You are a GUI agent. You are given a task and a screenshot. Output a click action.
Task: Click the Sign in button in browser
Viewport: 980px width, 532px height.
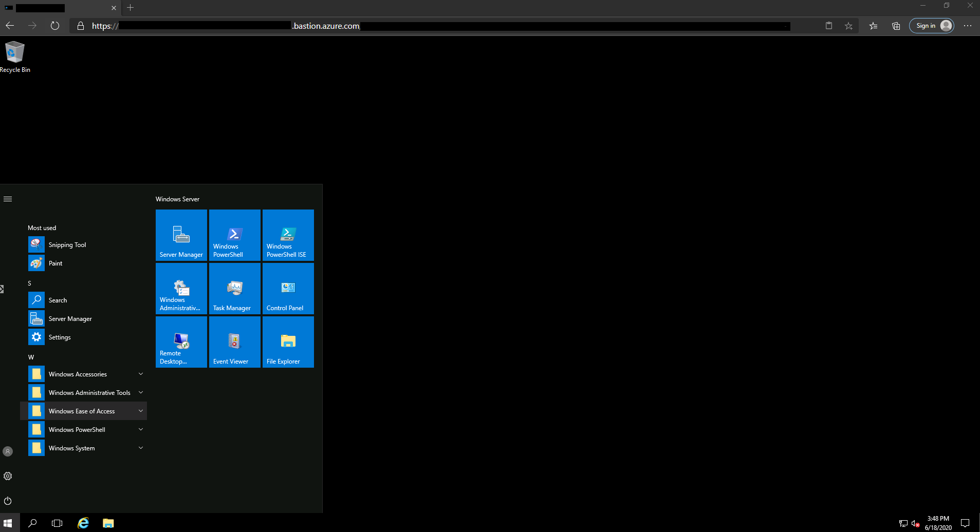931,26
